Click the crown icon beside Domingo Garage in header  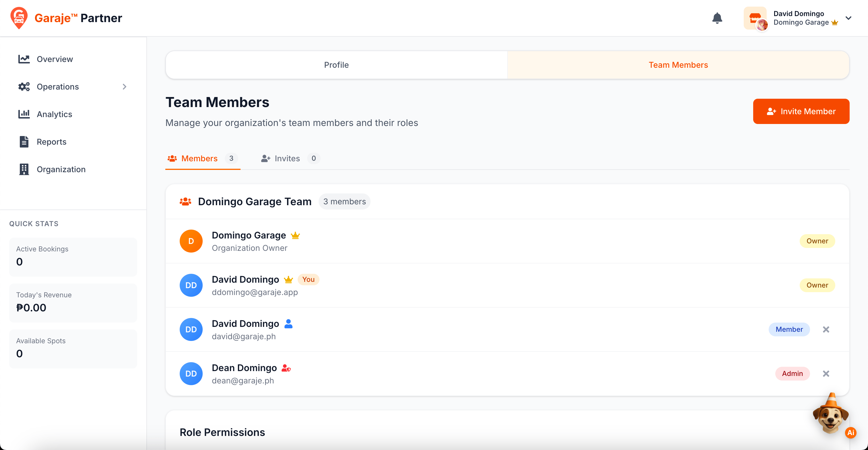[x=835, y=23]
